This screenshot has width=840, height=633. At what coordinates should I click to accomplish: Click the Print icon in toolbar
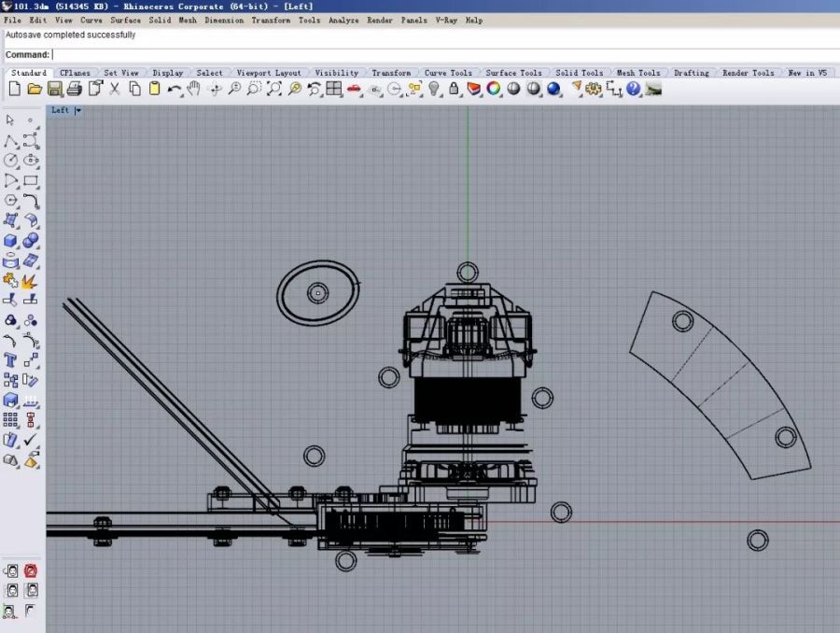[75, 89]
